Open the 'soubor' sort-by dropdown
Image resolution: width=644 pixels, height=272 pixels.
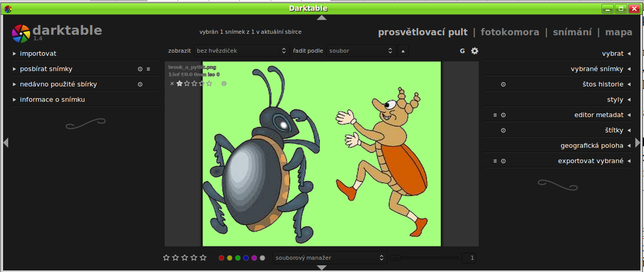click(361, 51)
